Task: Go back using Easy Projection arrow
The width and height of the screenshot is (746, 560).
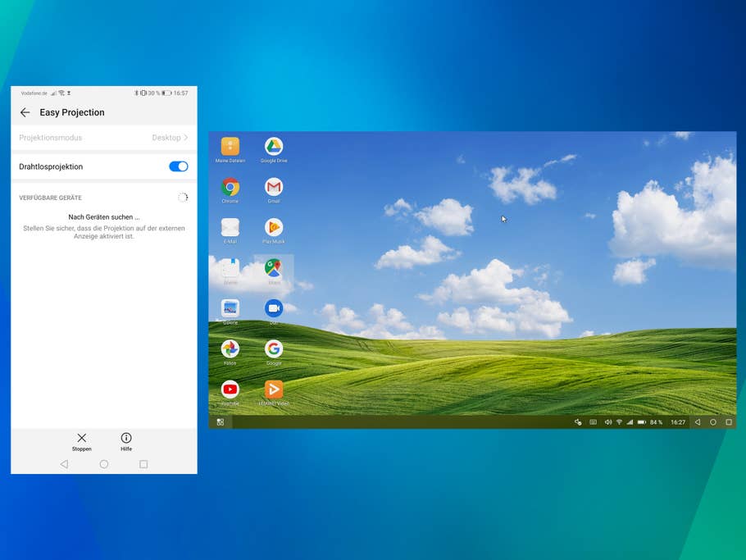Action: [25, 112]
